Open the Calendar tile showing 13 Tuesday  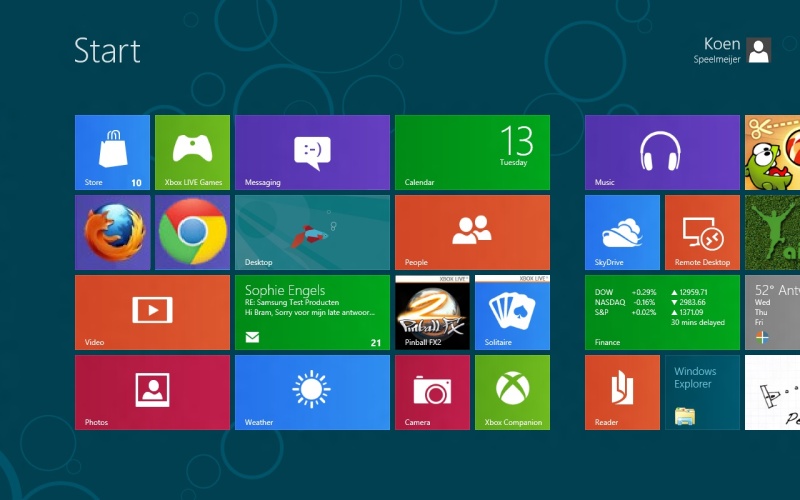(472, 152)
